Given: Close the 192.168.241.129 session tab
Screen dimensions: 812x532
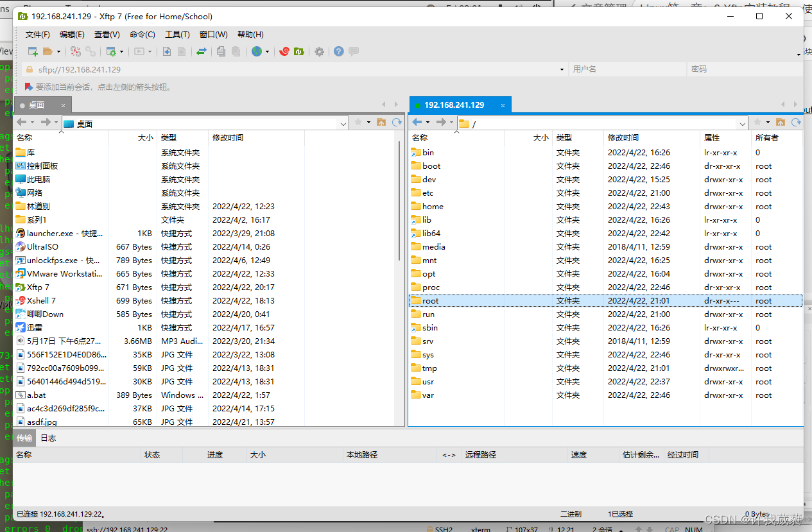Looking at the screenshot, I should 503,105.
